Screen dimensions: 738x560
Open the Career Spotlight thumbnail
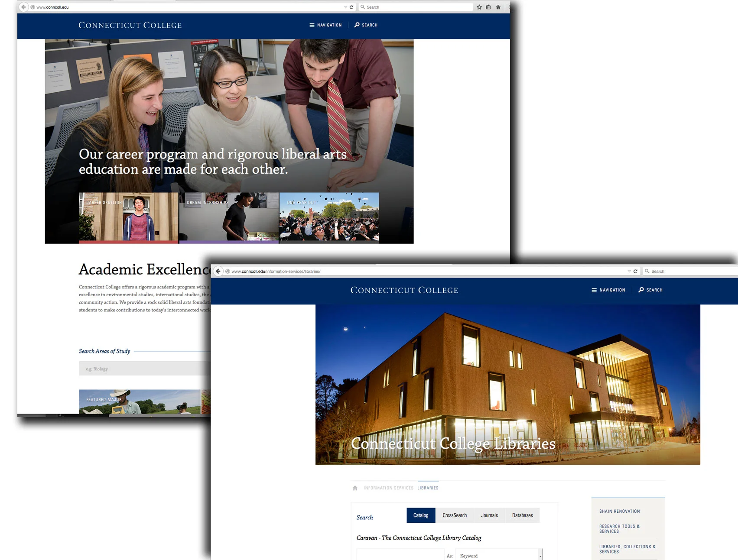129,217
